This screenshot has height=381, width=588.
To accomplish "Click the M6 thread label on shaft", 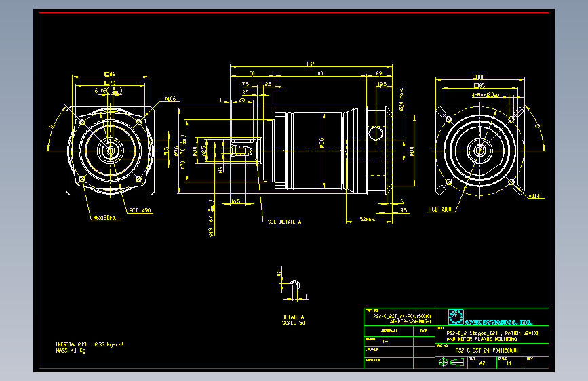I will [221, 169].
